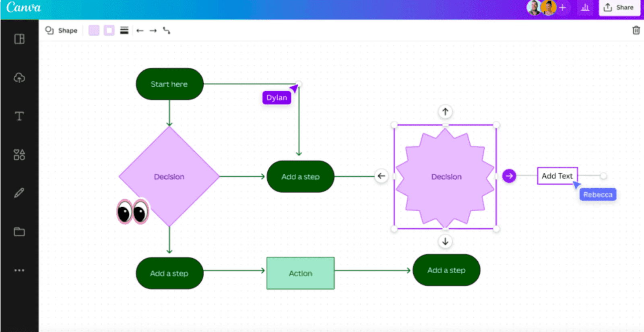Open the analytics bar chart icon

tap(585, 8)
